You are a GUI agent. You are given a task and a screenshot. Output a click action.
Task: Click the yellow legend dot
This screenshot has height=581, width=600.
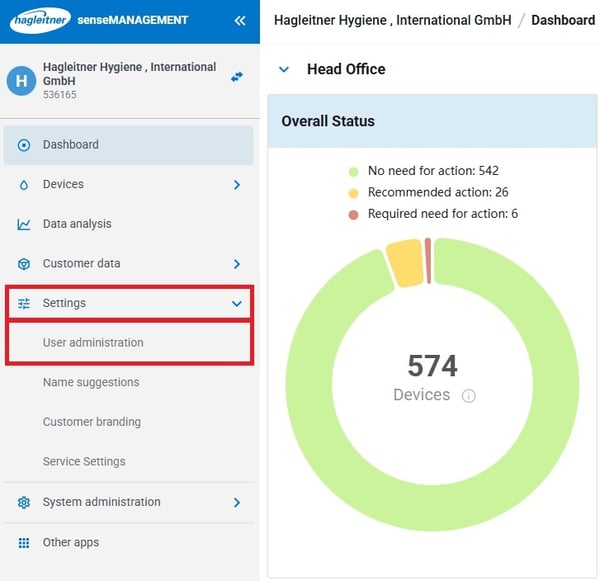[x=354, y=193]
